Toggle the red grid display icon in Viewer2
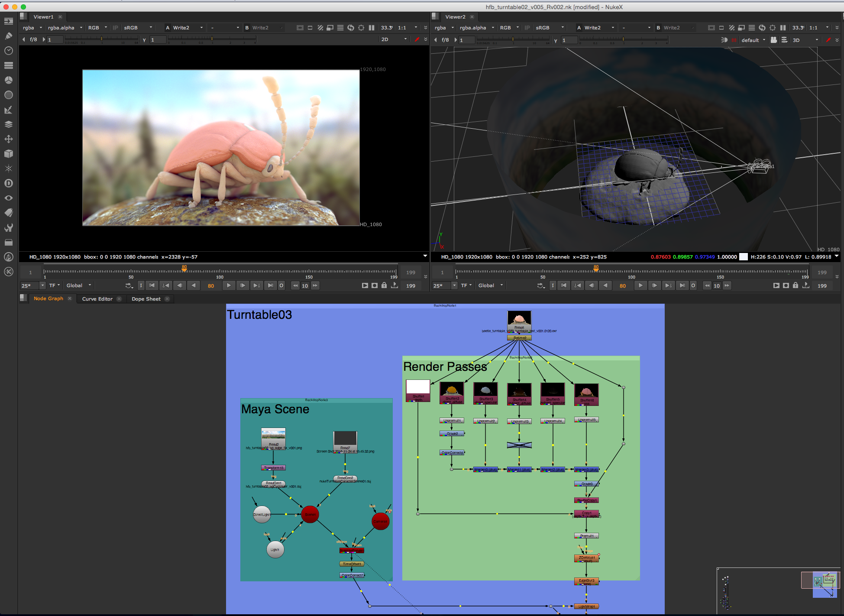The height and width of the screenshot is (616, 844). pos(734,40)
